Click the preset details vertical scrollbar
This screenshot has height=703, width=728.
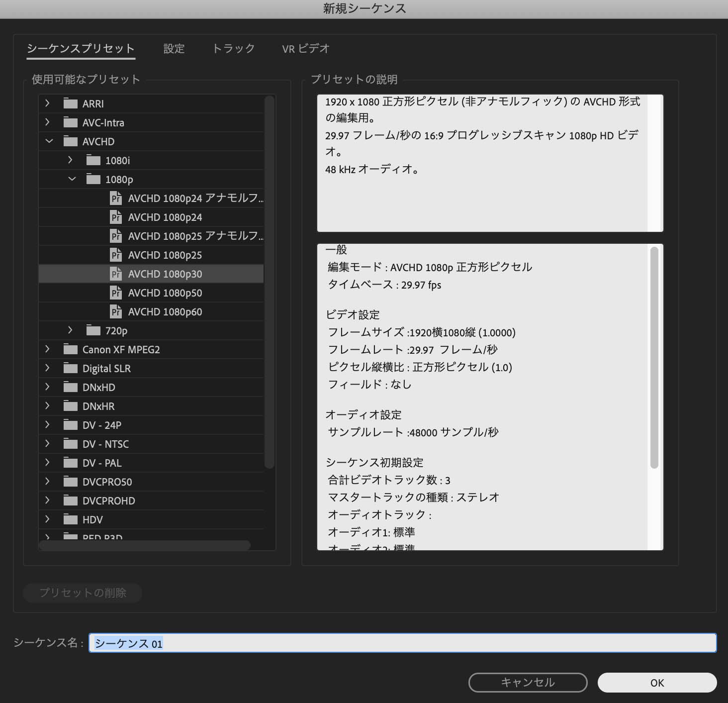[654, 357]
